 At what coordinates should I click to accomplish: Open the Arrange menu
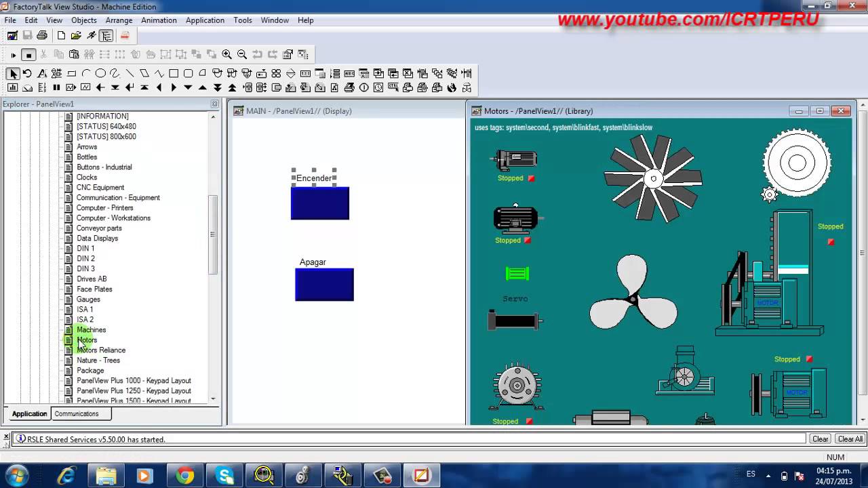119,20
